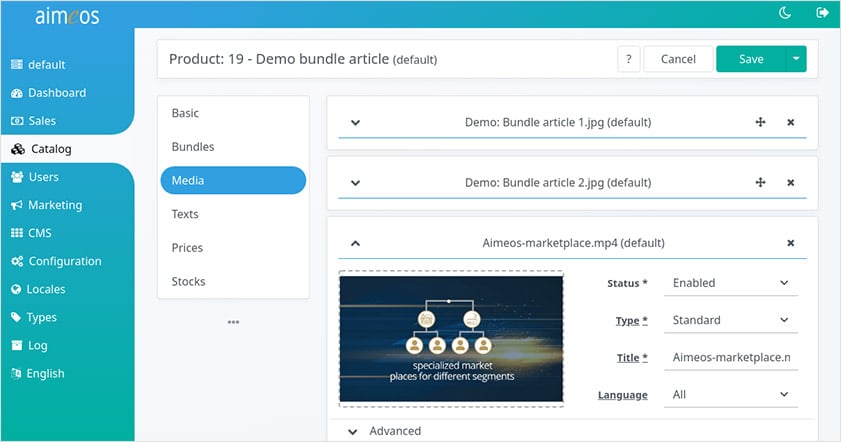Click the Language field label
The height and width of the screenshot is (442, 841).
click(x=623, y=395)
